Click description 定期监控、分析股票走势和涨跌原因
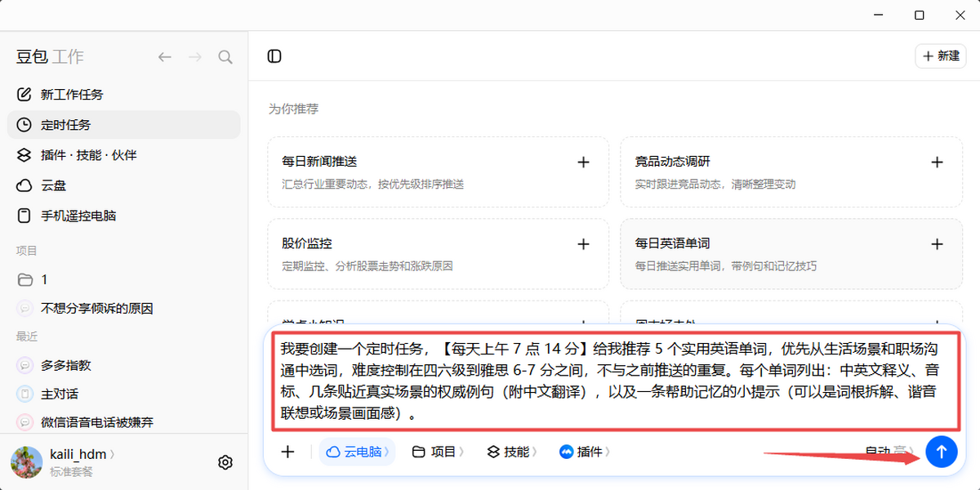The height and width of the screenshot is (490, 980). (367, 266)
